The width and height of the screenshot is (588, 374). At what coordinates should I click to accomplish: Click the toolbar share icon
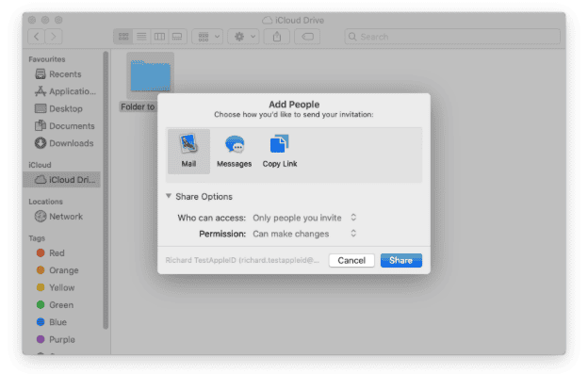pyautogui.click(x=277, y=37)
